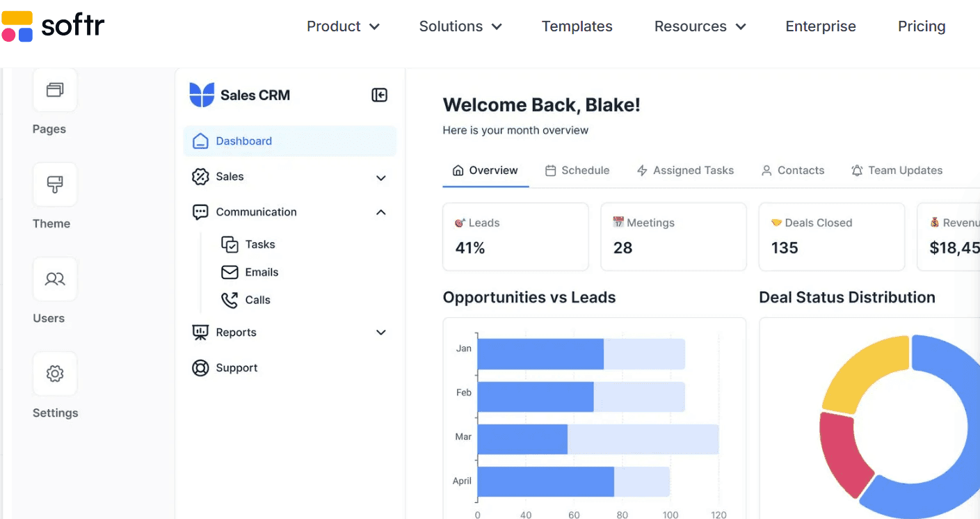Click the Deal Status Distribution title
Viewport: 980px width, 519px height.
tap(847, 298)
